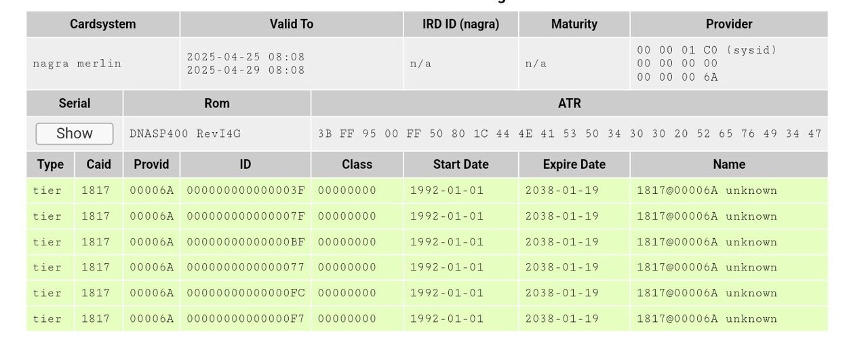The image size is (868, 360).
Task: Click the Caid column header
Action: point(98,164)
